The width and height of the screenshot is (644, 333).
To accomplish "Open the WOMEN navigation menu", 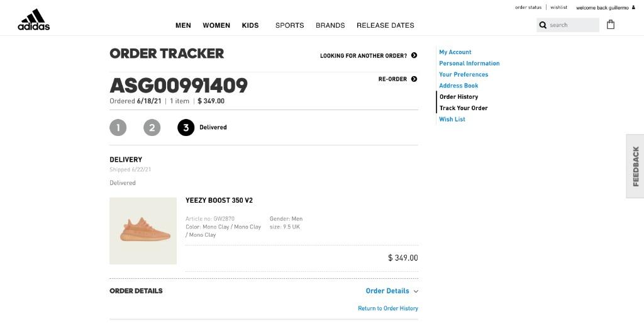I will pos(216,25).
